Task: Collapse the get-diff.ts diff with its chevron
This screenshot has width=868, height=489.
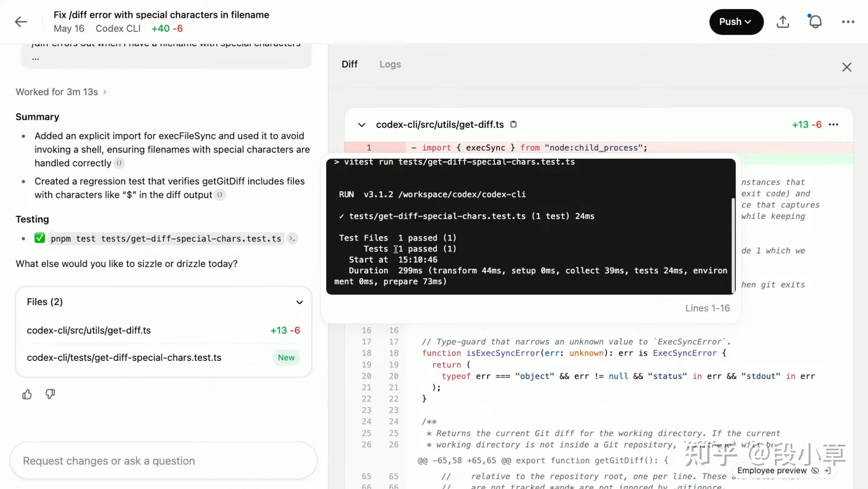Action: pos(361,124)
